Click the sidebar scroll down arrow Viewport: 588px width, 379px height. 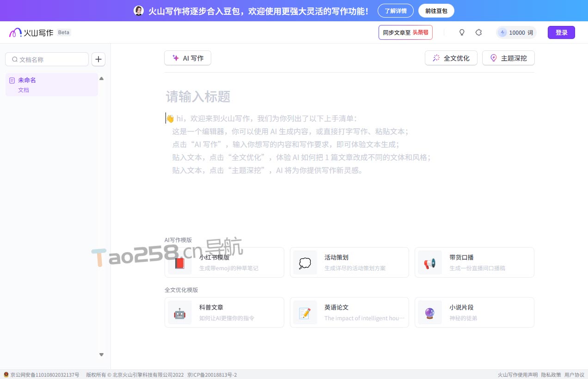[x=102, y=354]
